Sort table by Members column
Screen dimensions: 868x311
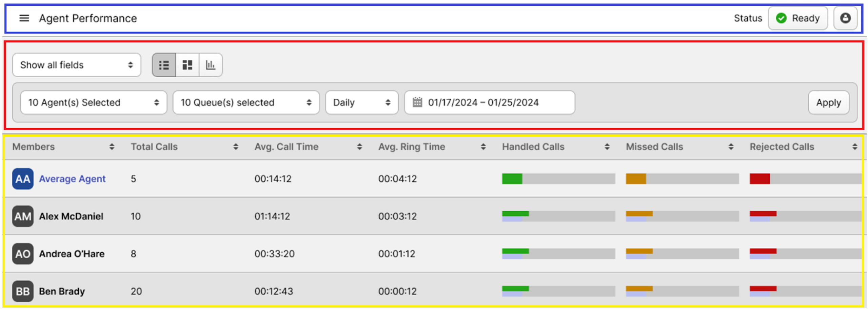[112, 147]
